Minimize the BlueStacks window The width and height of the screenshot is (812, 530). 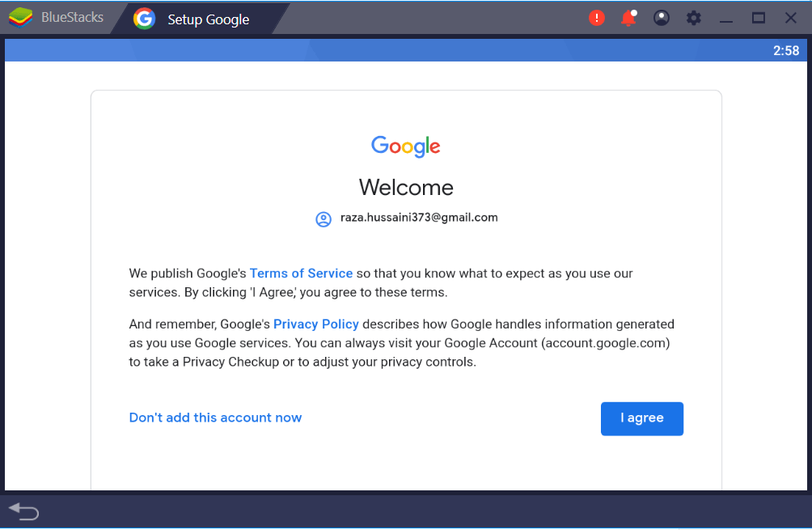pyautogui.click(x=726, y=18)
